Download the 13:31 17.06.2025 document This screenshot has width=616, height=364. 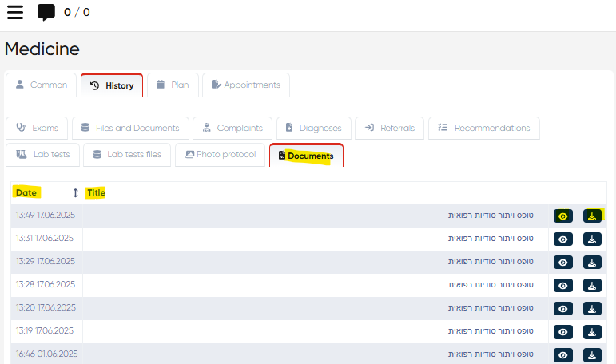pyautogui.click(x=592, y=239)
